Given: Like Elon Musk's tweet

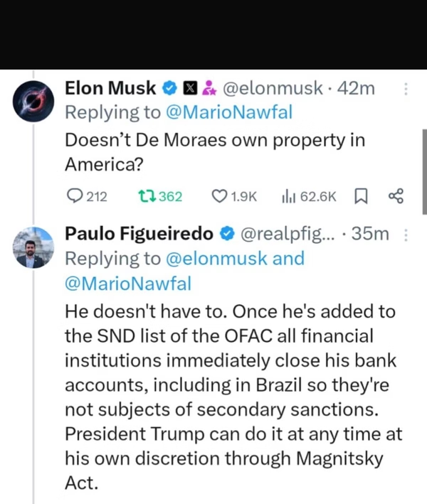Looking at the screenshot, I should point(221,196).
